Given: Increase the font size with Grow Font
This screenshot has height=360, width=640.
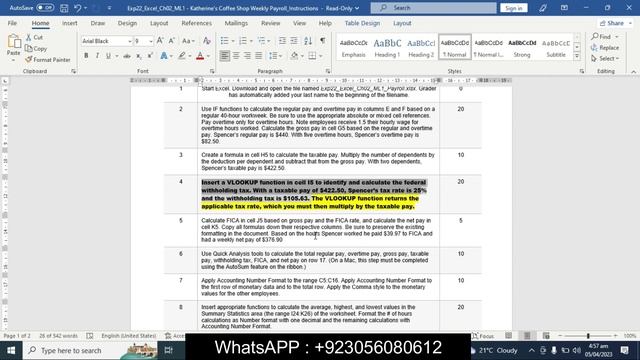Looking at the screenshot, I should point(160,40).
